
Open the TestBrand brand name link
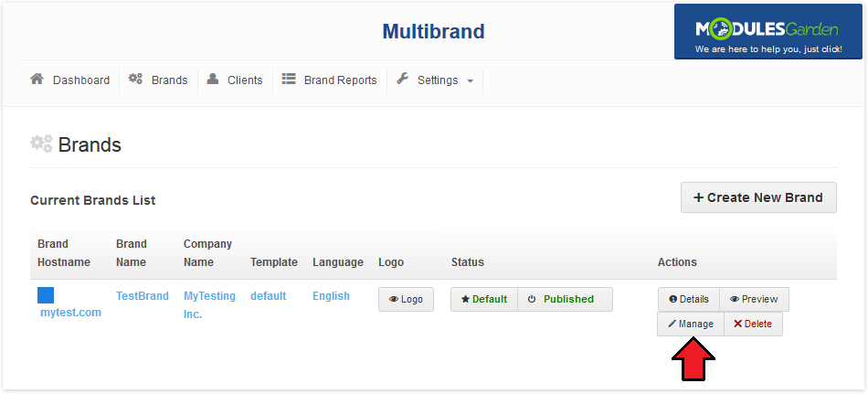click(143, 296)
